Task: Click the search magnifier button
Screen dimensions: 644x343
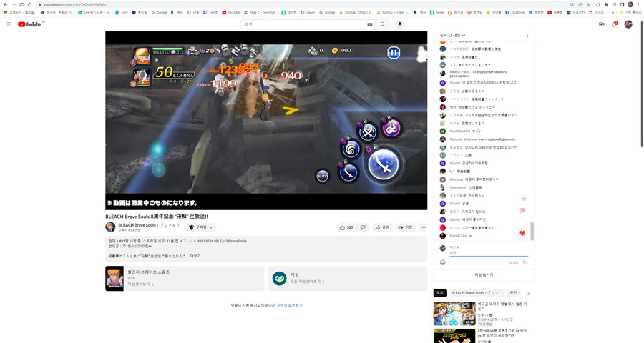Action: [383, 24]
